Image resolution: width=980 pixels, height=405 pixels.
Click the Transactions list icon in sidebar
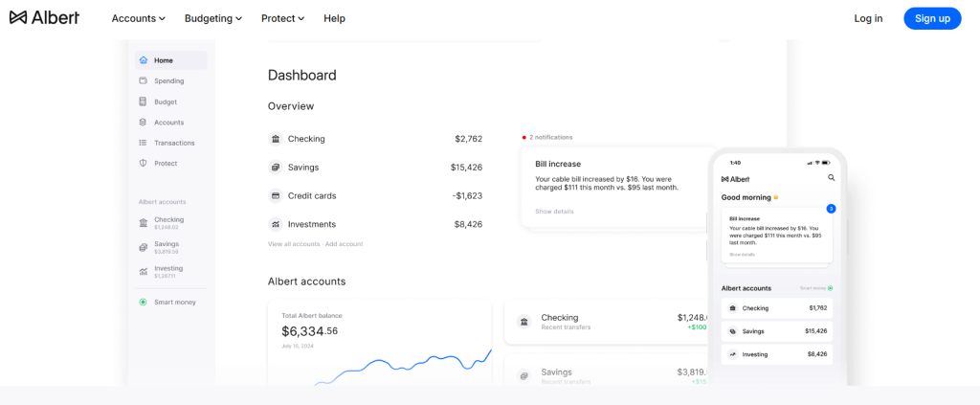pos(144,143)
